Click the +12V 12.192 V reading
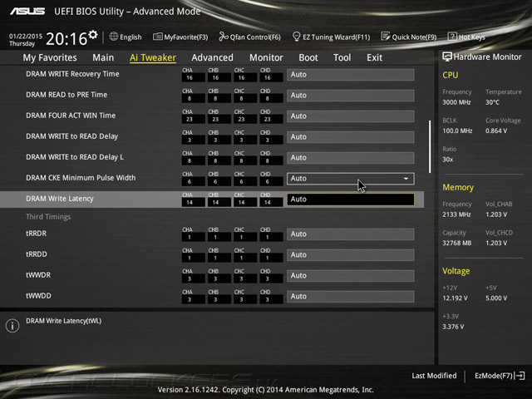 point(455,298)
